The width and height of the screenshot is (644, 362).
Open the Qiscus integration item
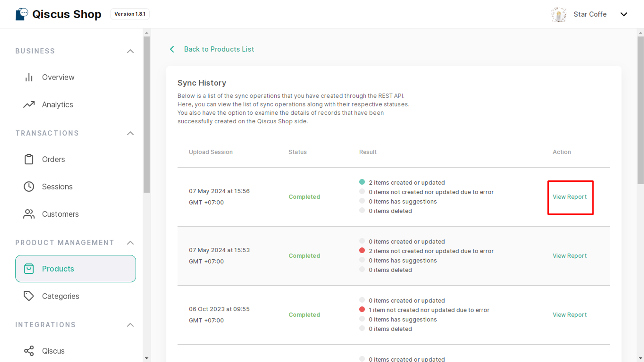[x=76, y=351]
